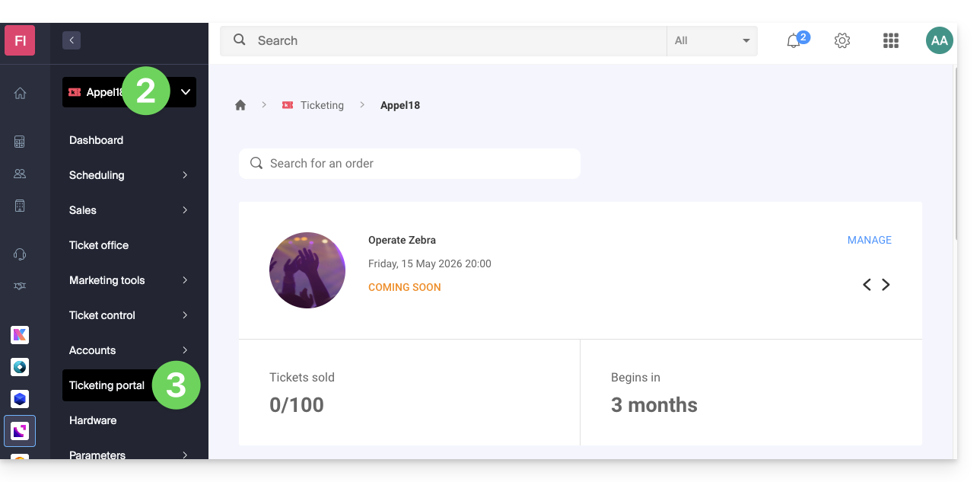Image resolution: width=980 pixels, height=482 pixels.
Task: Expand the Marketing tools submenu
Action: click(185, 280)
